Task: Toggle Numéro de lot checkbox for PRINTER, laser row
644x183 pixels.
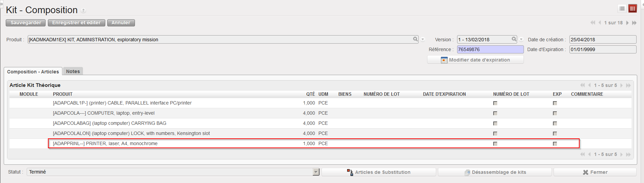Action: 495,144
